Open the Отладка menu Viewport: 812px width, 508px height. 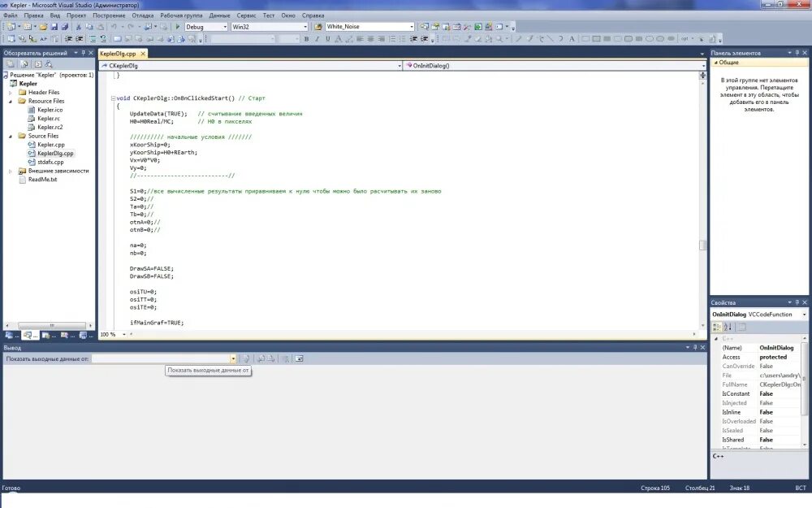pos(142,15)
